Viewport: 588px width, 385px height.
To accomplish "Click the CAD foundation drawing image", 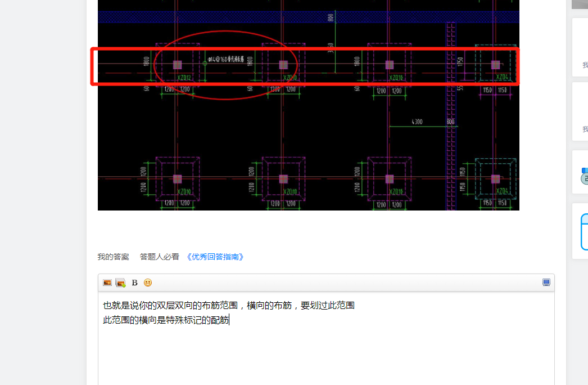I will (x=308, y=105).
